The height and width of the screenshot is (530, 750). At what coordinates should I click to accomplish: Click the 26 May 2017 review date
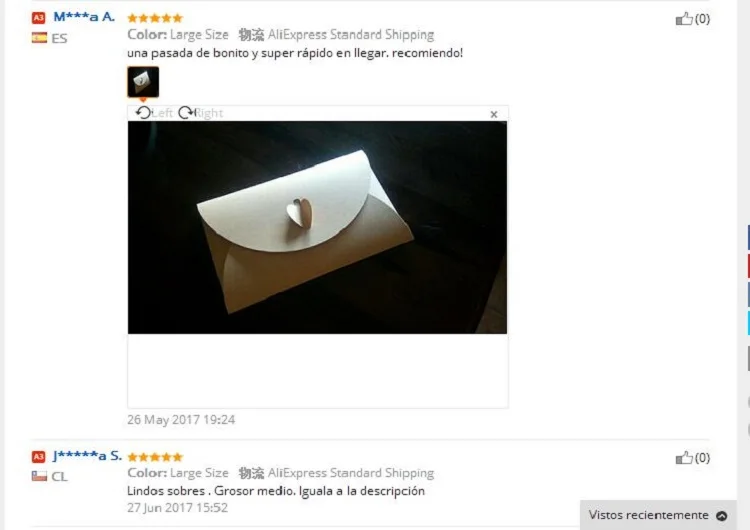181,420
